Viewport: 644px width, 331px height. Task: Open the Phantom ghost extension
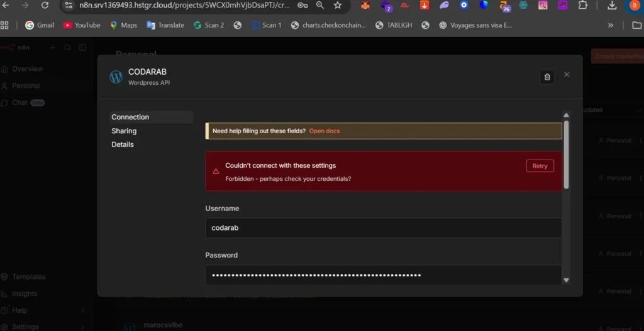tap(444, 5)
